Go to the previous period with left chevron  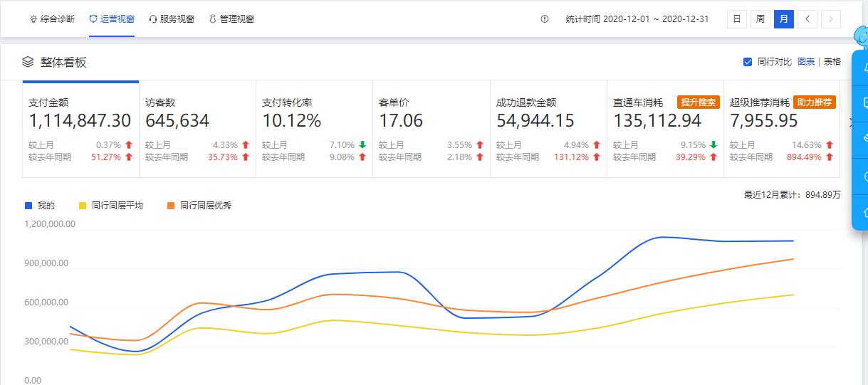[807, 19]
